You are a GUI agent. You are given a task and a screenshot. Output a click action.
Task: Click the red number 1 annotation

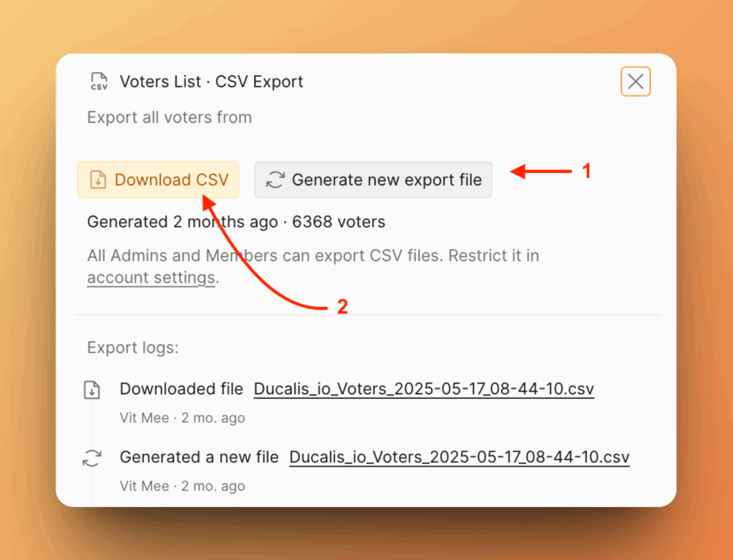[x=586, y=171]
